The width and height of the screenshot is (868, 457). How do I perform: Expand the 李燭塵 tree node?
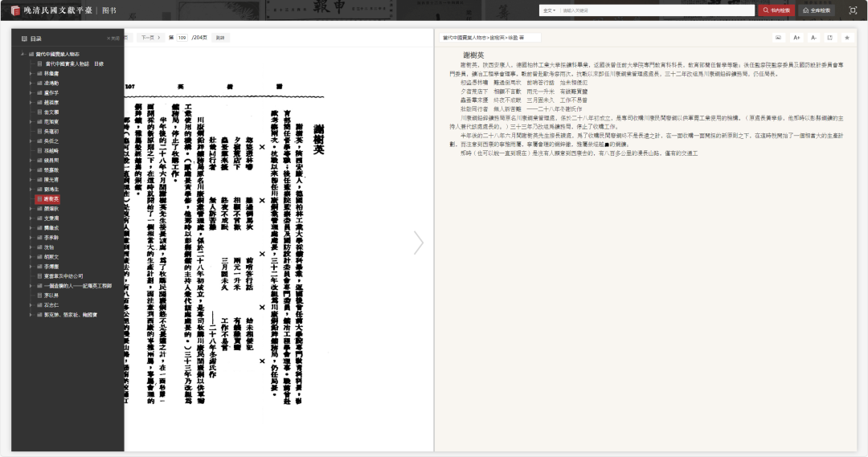point(31,266)
